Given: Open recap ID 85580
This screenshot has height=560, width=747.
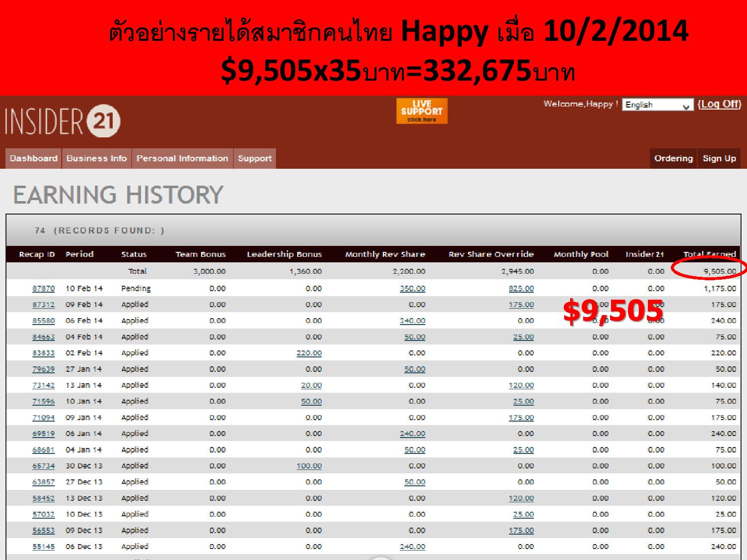Looking at the screenshot, I should click(x=43, y=321).
